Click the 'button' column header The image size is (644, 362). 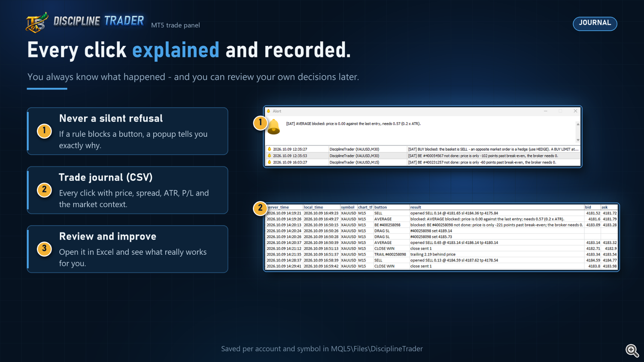pos(380,207)
